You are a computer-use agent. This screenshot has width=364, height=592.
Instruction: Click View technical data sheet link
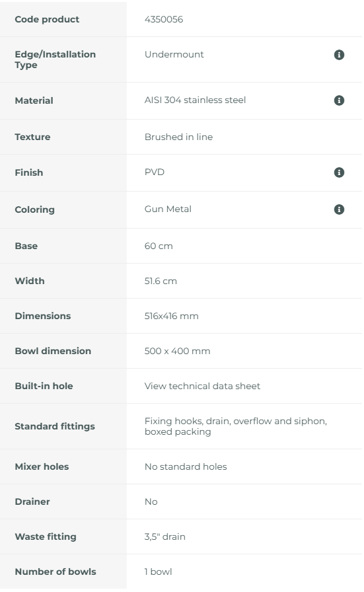click(x=202, y=387)
